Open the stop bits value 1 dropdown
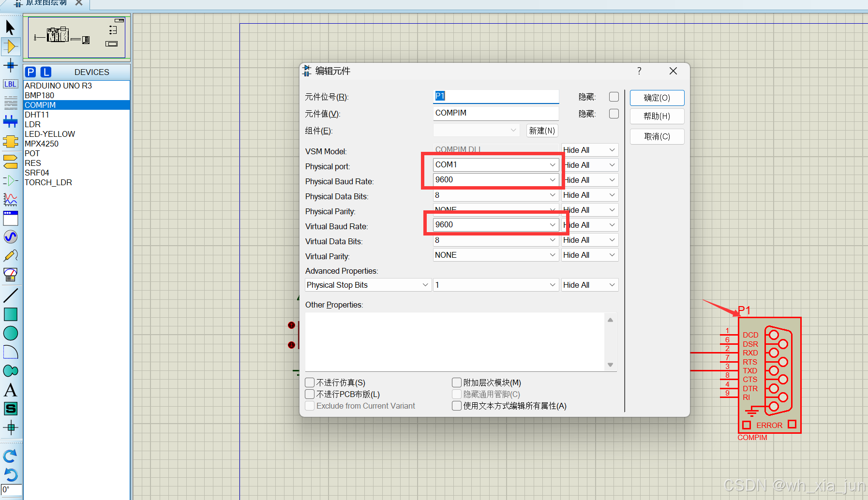Image resolution: width=868 pixels, height=500 pixels. [x=496, y=285]
